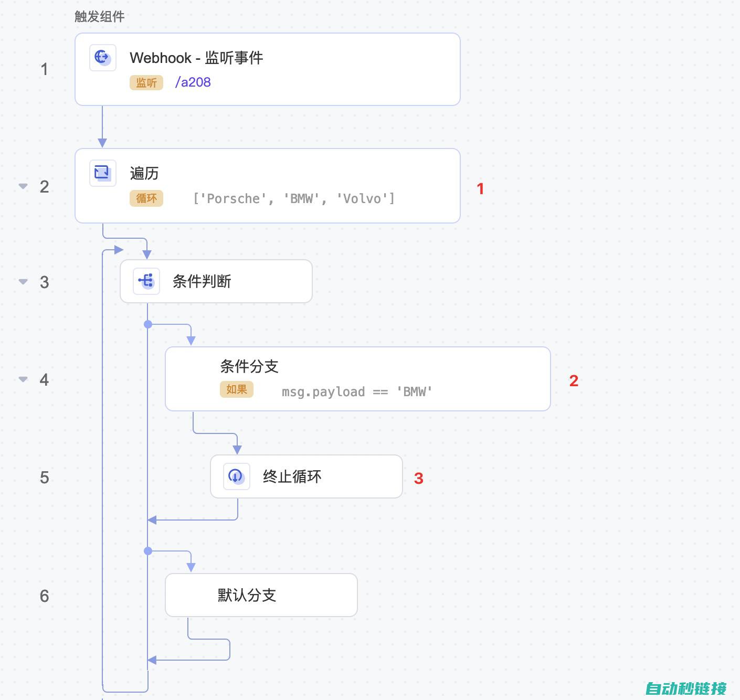Click the first branch connector dot under 条件判断
Screen dimensions: 740x700
(148, 324)
